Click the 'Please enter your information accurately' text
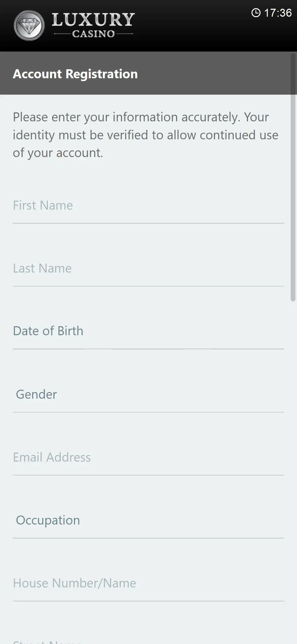The width and height of the screenshot is (297, 644). tap(141, 117)
